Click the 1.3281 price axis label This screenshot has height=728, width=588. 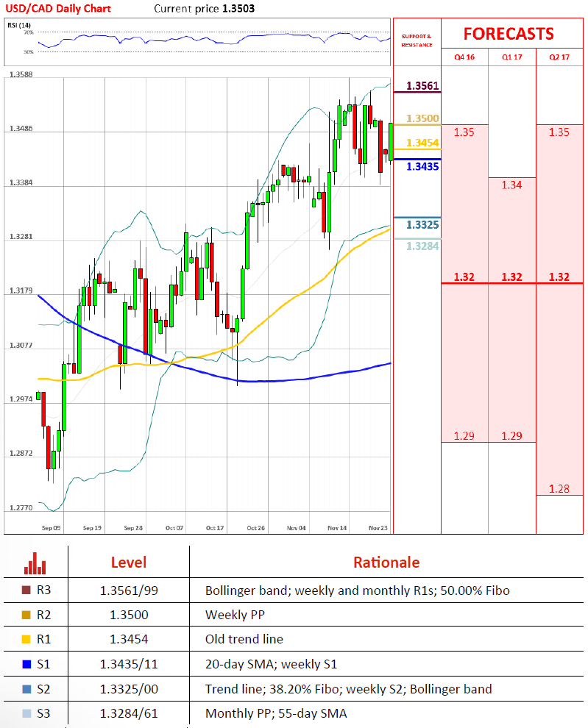[21, 237]
